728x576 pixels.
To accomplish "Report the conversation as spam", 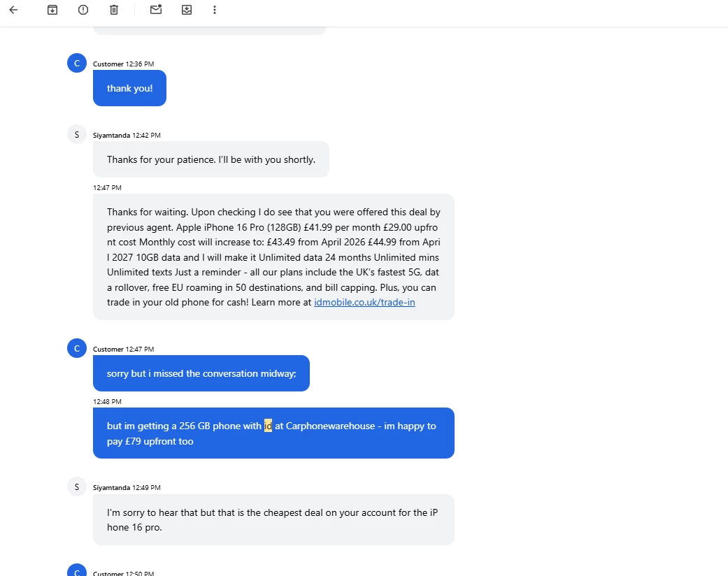I will (83, 10).
